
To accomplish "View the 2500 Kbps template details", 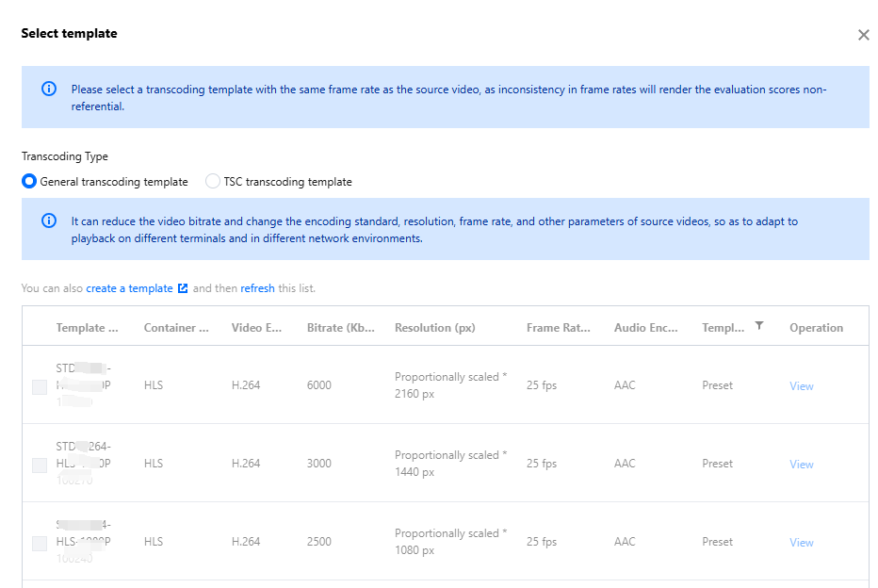I will point(802,543).
